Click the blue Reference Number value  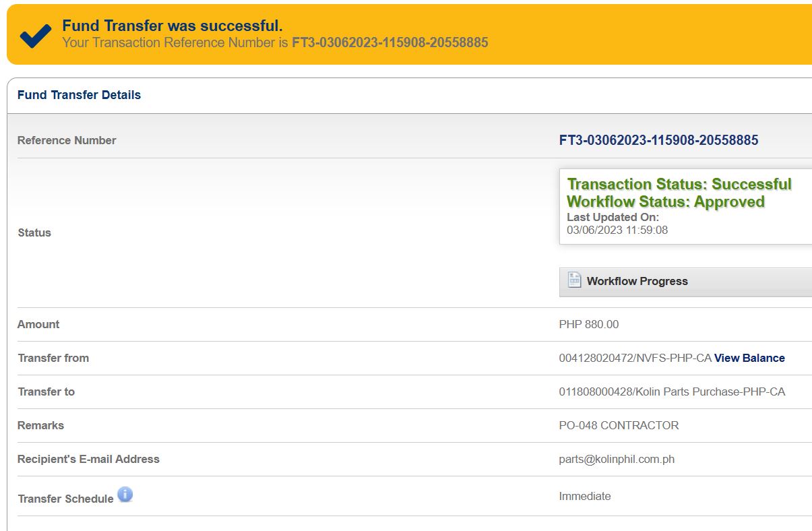658,140
